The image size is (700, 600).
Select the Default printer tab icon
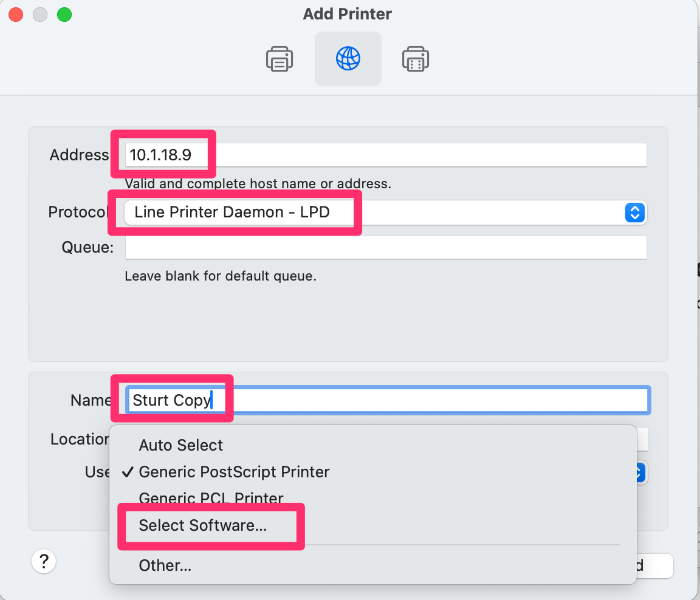[280, 59]
